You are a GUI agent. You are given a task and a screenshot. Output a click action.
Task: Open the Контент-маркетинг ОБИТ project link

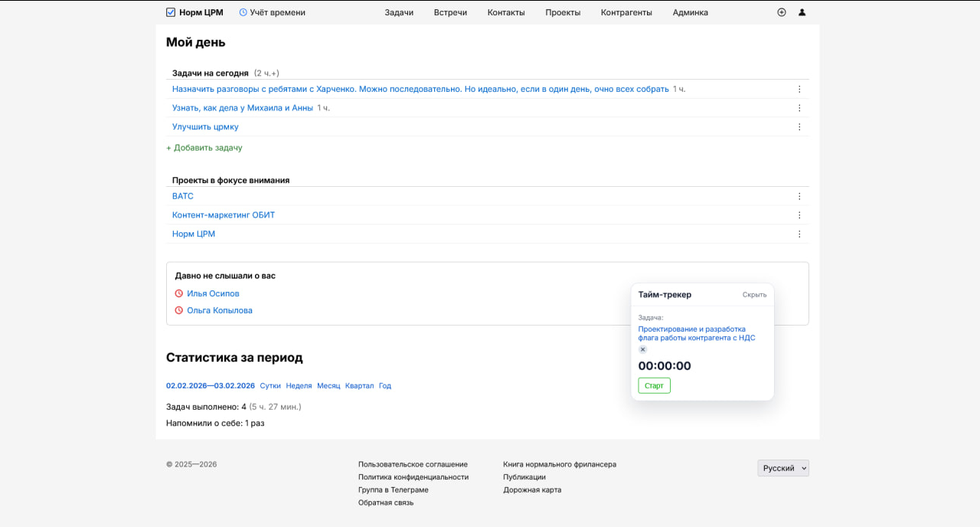(224, 215)
